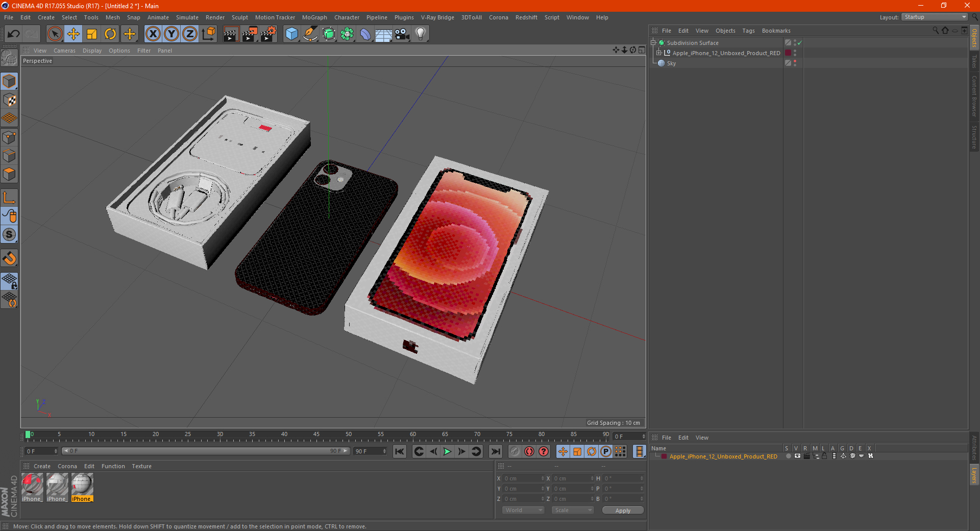Open the Content Browser side tab
This screenshot has width=980, height=531.
click(x=974, y=96)
